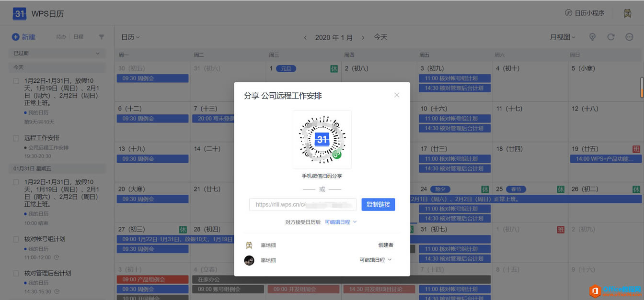Click the green 休 badge on January 27
The height and width of the screenshot is (300, 644).
(183, 230)
